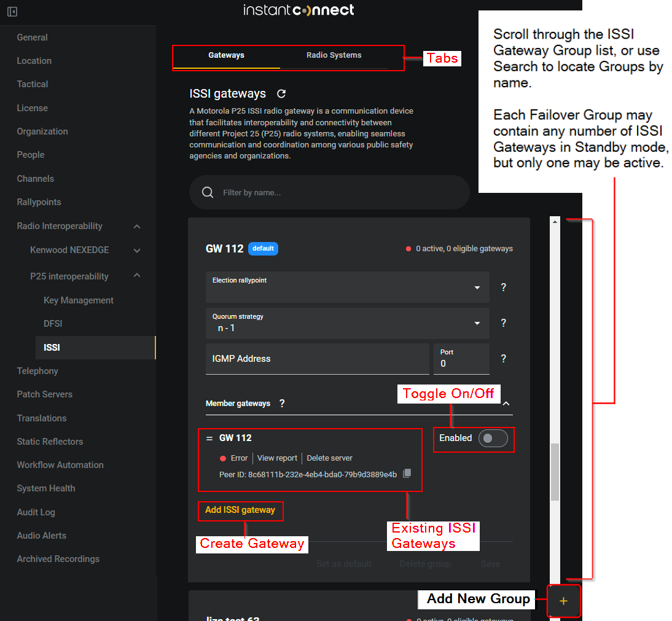Open the Static Reflectors page
The image size is (672, 621).
click(x=50, y=442)
